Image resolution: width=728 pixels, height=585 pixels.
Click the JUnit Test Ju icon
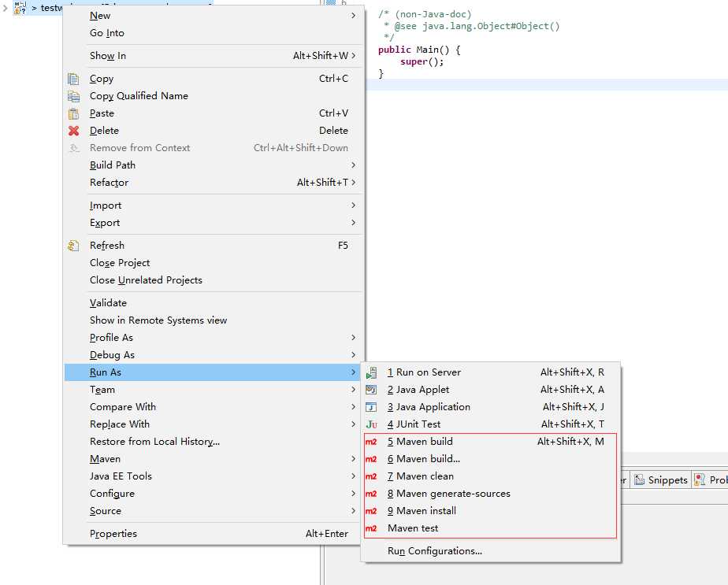pyautogui.click(x=371, y=424)
